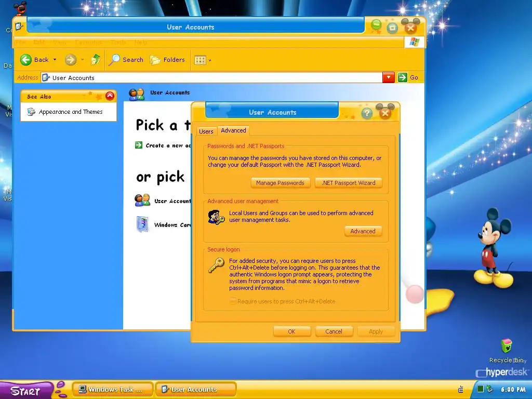Image resolution: width=532 pixels, height=399 pixels.
Task: Click the Create a new account arrow icon
Action: [138, 145]
